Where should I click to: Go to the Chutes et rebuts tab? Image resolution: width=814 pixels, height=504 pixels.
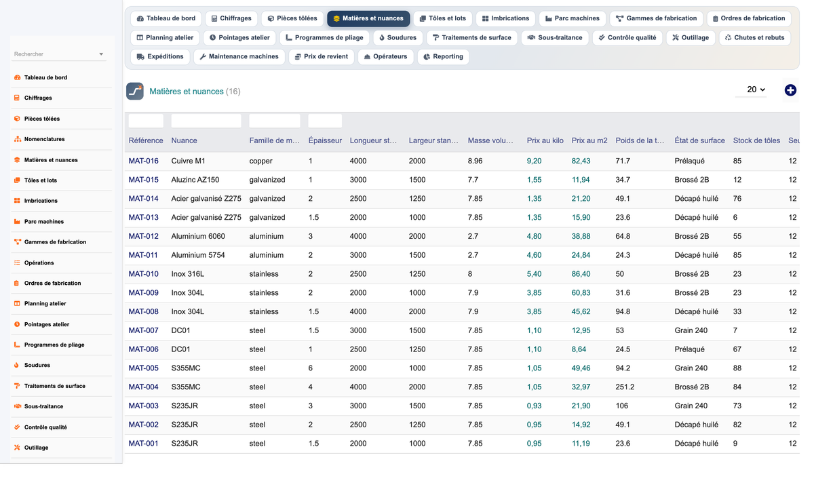(754, 38)
